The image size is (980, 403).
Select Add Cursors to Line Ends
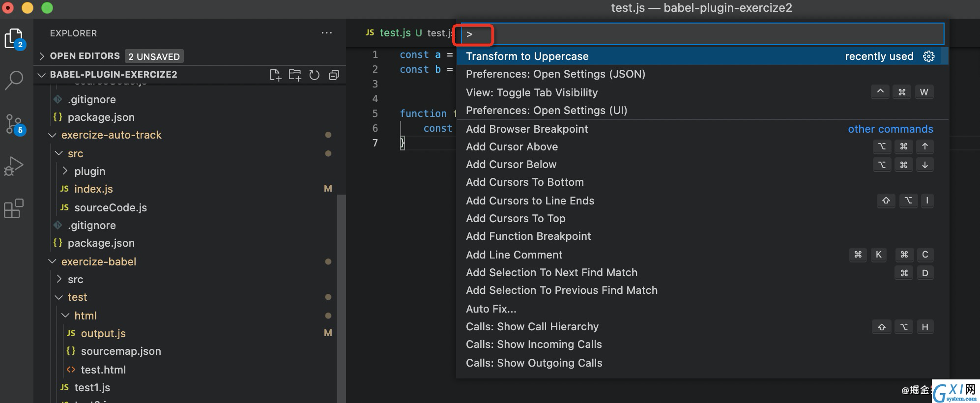(702, 201)
